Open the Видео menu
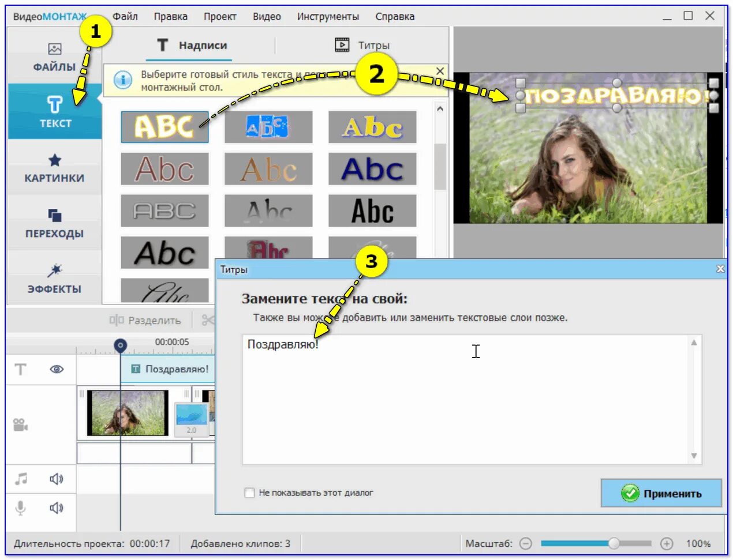The height and width of the screenshot is (560, 733). (x=267, y=16)
